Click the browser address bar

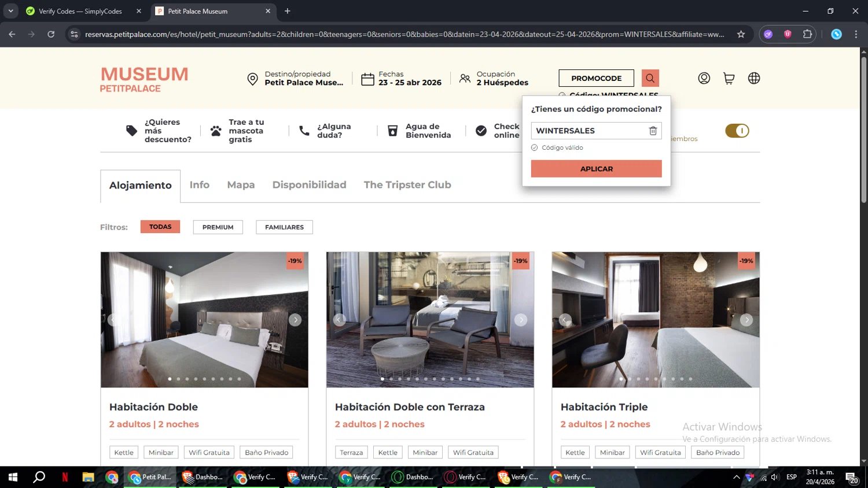tap(405, 34)
